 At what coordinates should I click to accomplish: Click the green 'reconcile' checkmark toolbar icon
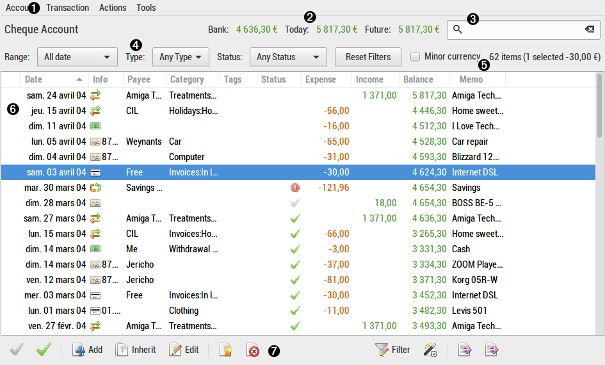[x=44, y=350]
